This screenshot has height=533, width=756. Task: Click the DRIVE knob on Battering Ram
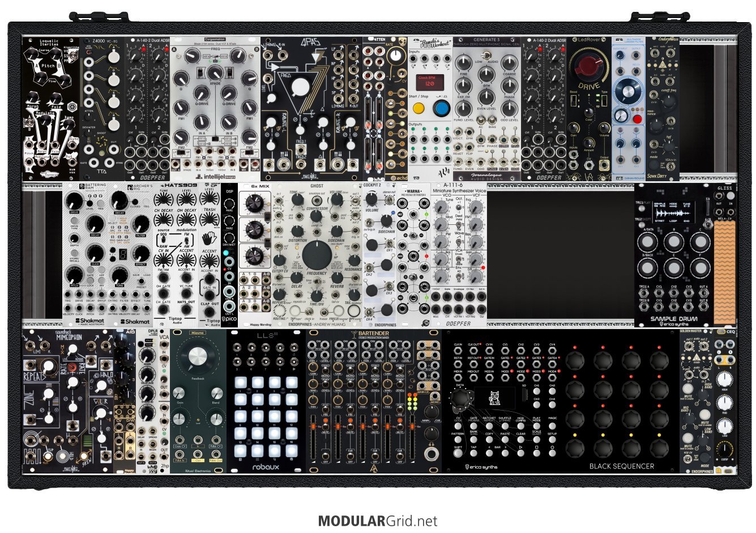pyautogui.click(x=74, y=200)
